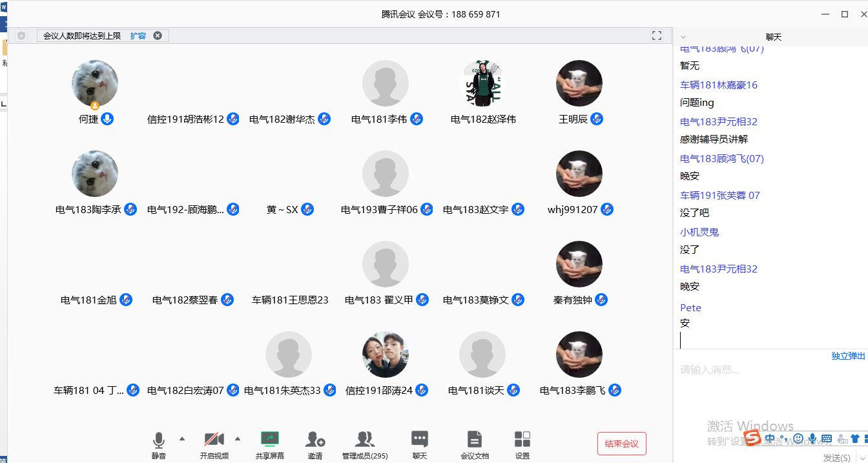Toggle microphone icon beside 何捷
This screenshot has height=463, width=868.
tap(107, 119)
